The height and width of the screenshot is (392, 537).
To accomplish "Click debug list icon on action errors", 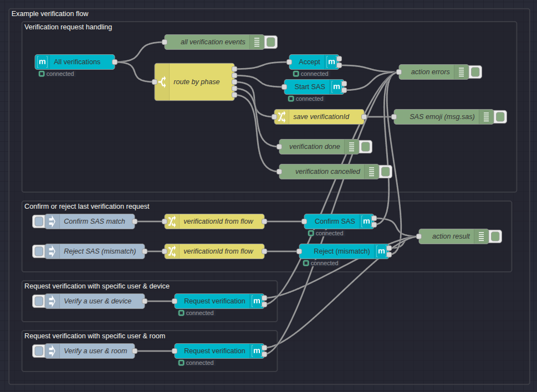I will (461, 72).
